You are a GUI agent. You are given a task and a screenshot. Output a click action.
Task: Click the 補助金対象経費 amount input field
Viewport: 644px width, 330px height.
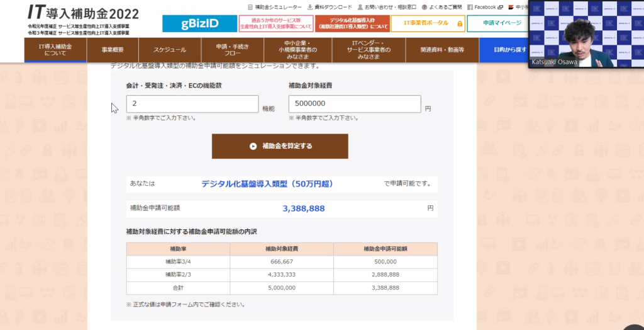point(354,105)
